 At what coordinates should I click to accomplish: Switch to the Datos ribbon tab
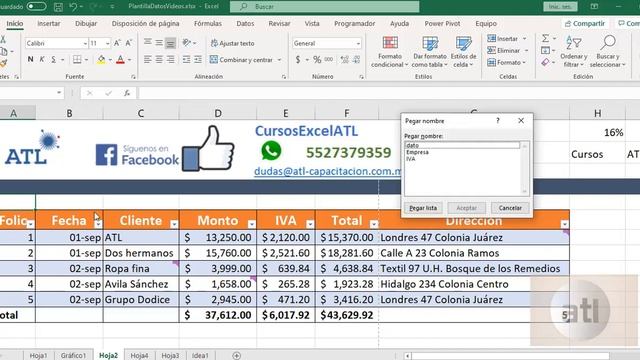coord(245,24)
